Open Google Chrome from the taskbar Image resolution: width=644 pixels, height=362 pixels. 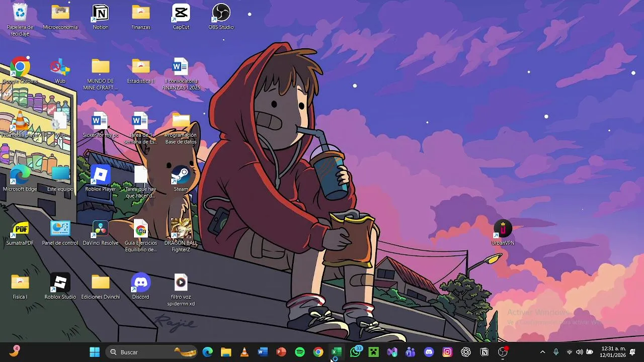[318, 352]
